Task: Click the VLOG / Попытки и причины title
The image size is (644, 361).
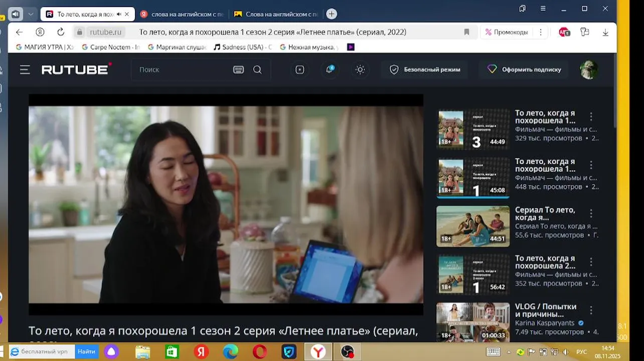Action: (x=546, y=310)
